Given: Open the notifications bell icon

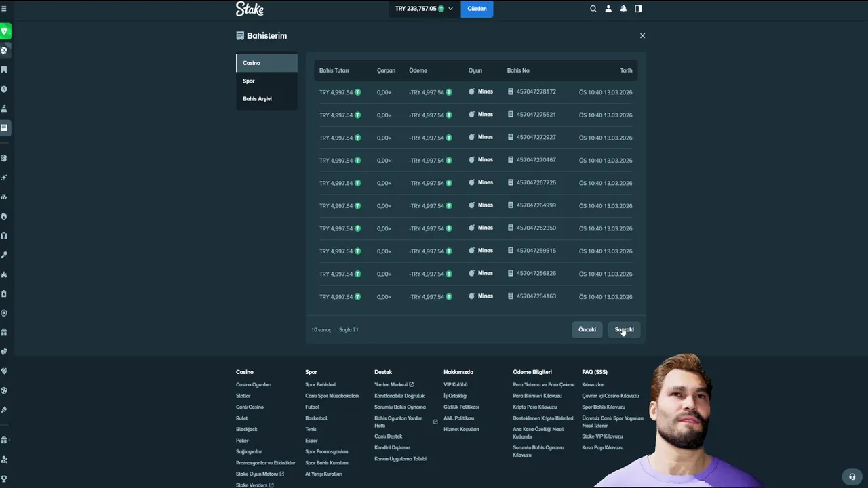Looking at the screenshot, I should [623, 9].
